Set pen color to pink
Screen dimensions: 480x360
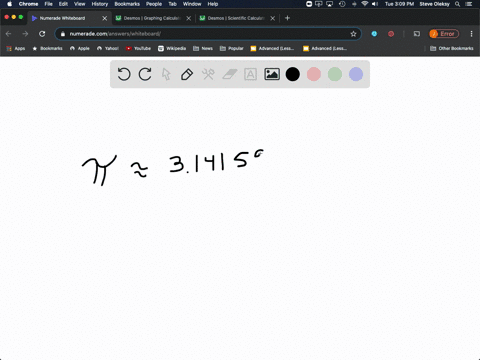tap(314, 74)
